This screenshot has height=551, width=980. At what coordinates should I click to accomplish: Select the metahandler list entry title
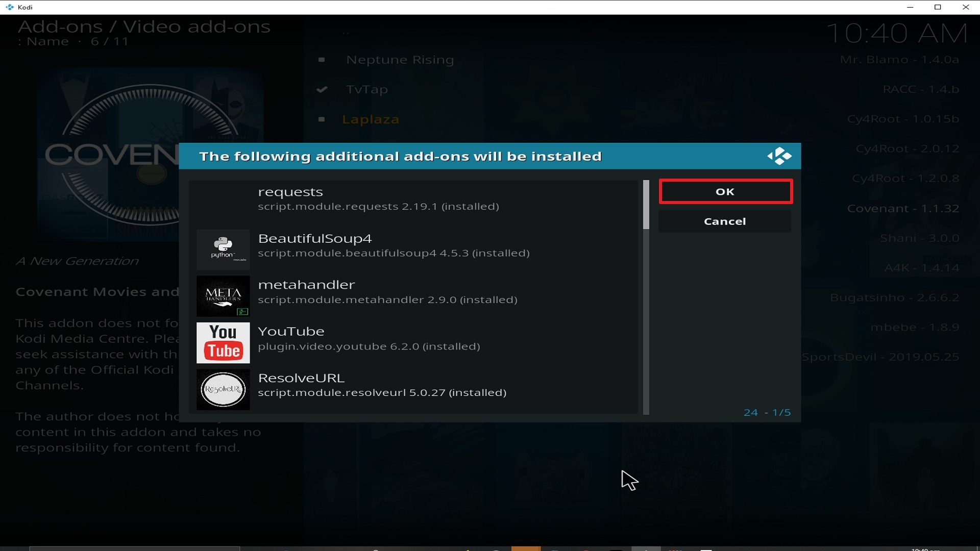(306, 285)
